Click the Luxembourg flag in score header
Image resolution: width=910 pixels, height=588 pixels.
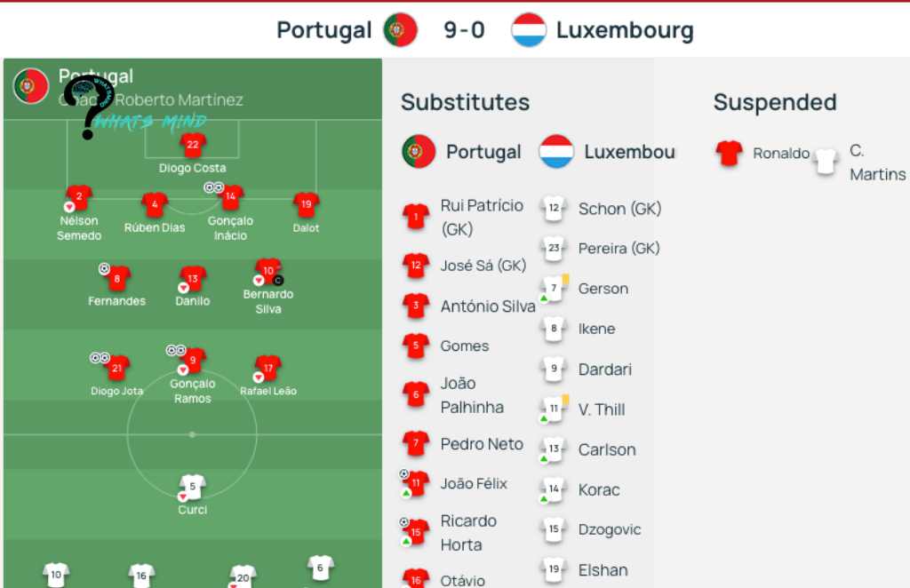click(529, 30)
